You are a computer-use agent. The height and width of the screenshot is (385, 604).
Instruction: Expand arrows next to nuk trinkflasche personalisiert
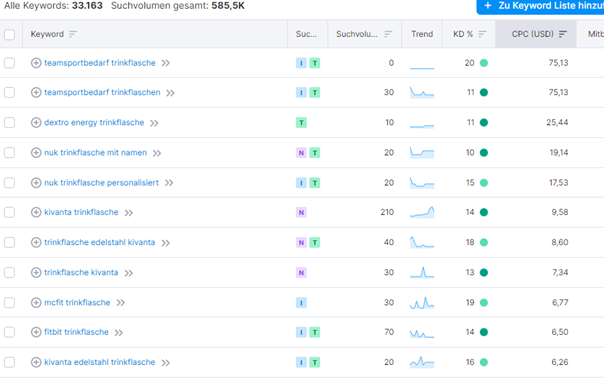[x=169, y=183]
